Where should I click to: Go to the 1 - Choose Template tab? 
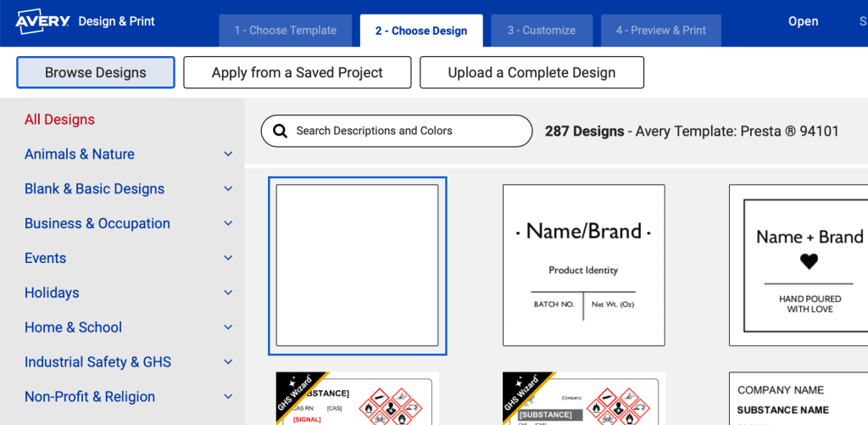tap(286, 31)
